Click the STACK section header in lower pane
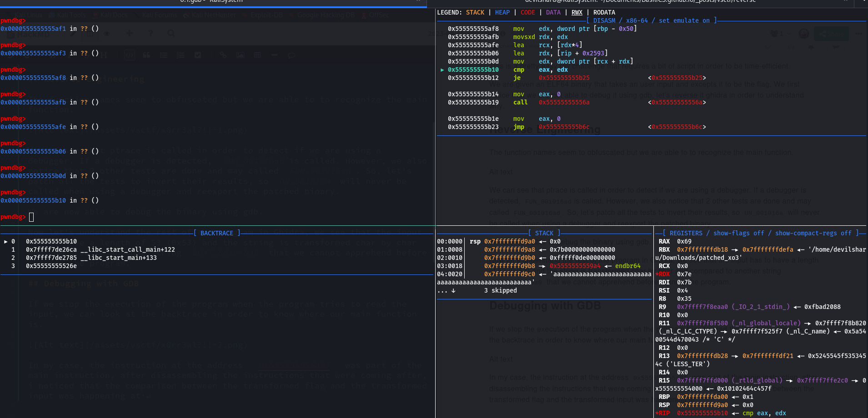The height and width of the screenshot is (418, 868). (544, 234)
